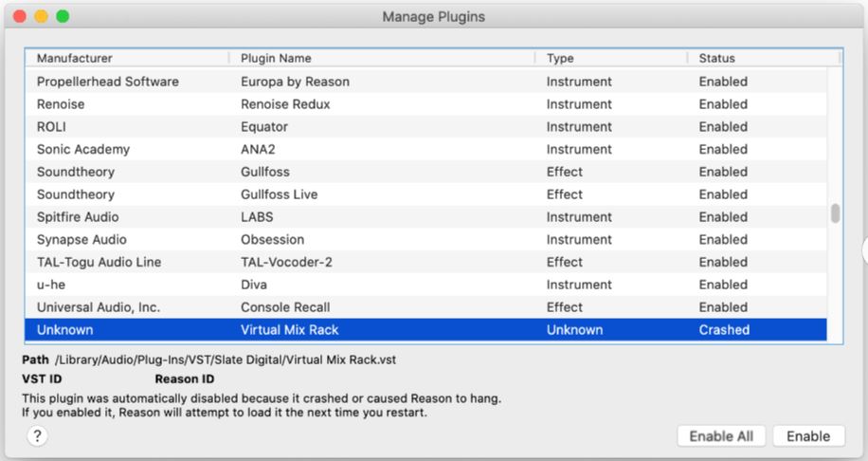
Task: Click the Renoise manufacturer cell
Action: click(61, 104)
